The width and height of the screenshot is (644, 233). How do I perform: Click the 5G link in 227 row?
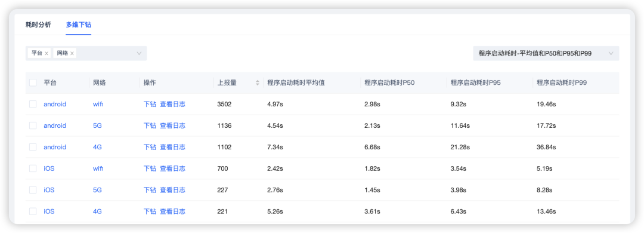click(x=97, y=190)
